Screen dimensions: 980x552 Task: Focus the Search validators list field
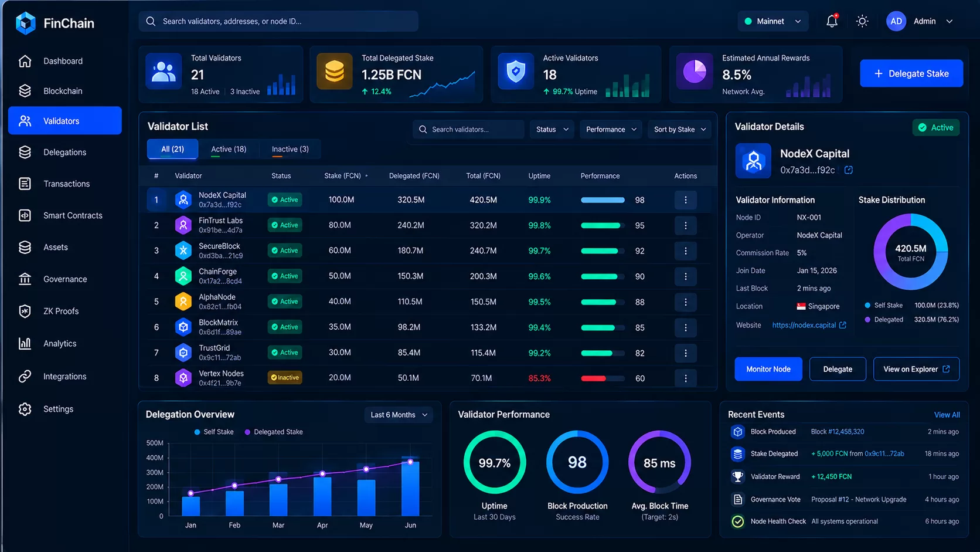pyautogui.click(x=468, y=129)
